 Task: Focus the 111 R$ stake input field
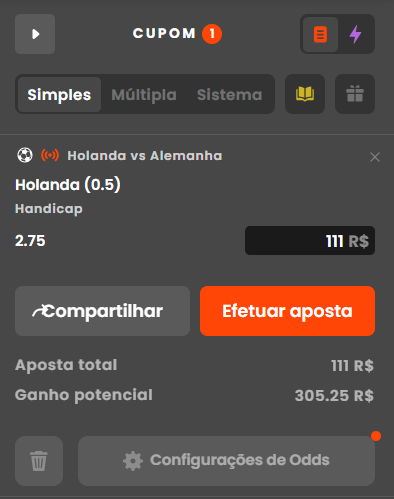310,241
